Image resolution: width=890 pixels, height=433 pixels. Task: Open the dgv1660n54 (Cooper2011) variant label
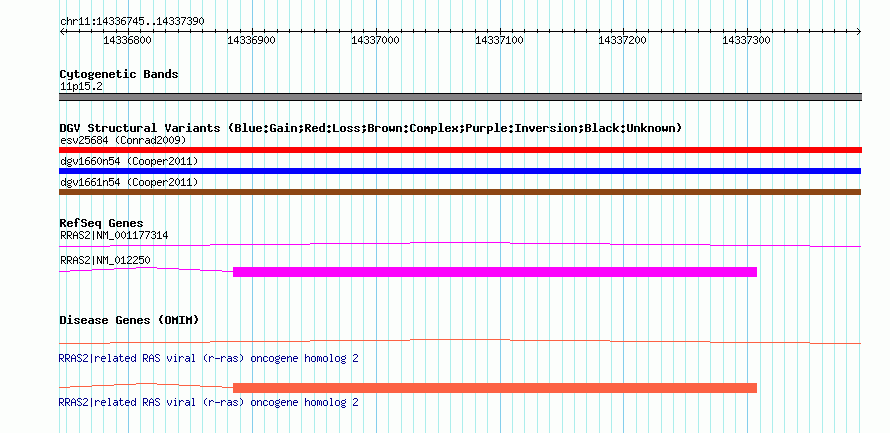coord(129,161)
